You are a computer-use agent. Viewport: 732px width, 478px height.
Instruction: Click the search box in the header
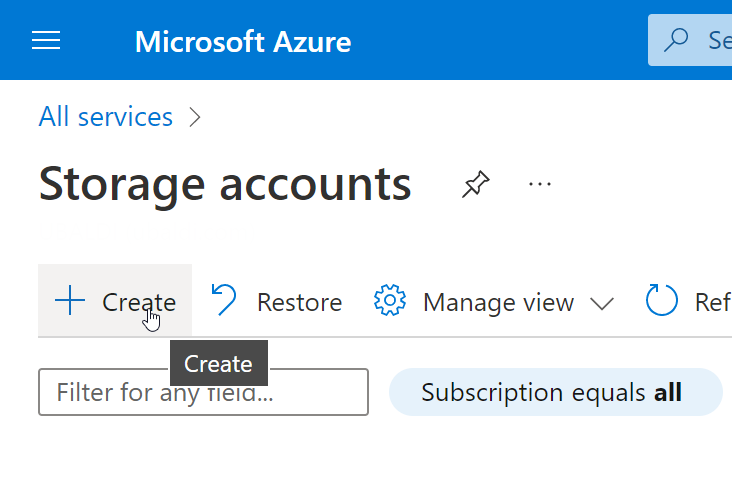click(690, 40)
